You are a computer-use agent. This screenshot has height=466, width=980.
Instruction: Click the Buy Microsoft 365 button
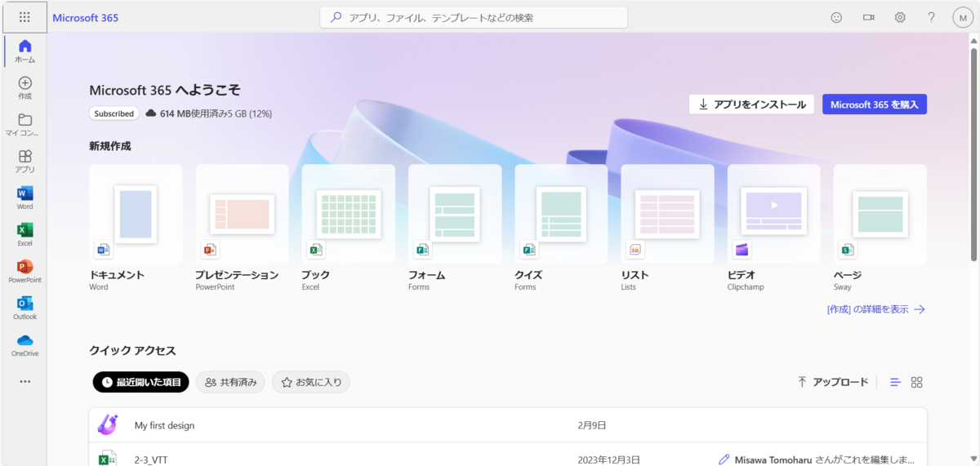click(875, 104)
